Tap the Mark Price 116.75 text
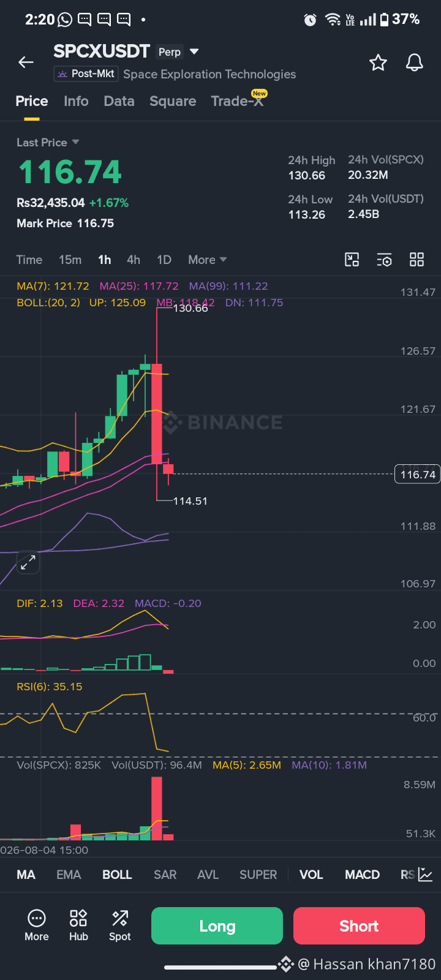Viewport: 441px width, 980px height. [x=66, y=224]
